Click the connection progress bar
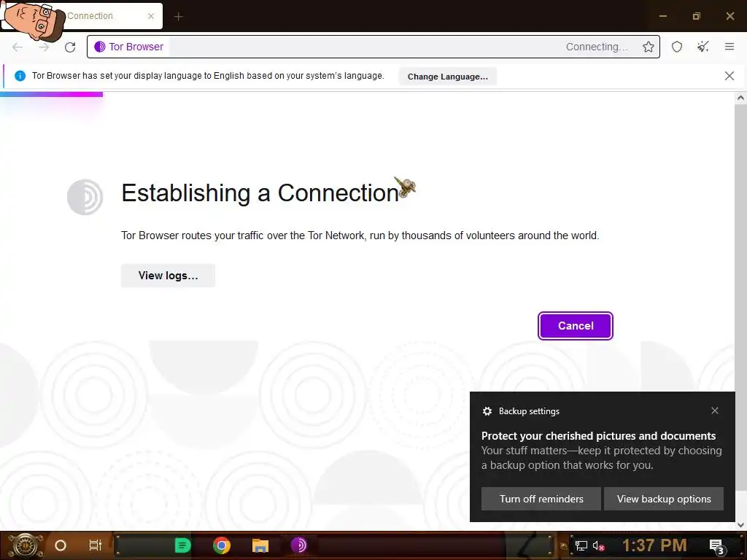The width and height of the screenshot is (747, 560). coord(52,94)
